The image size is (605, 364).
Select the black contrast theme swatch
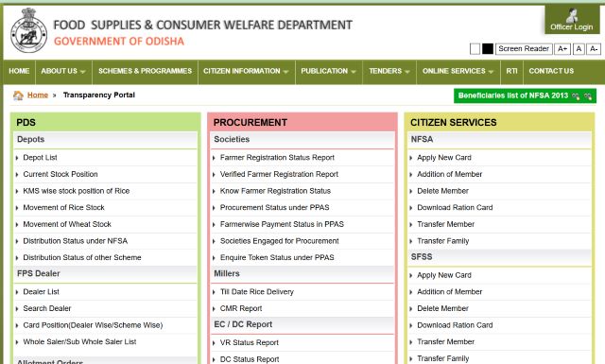(488, 49)
